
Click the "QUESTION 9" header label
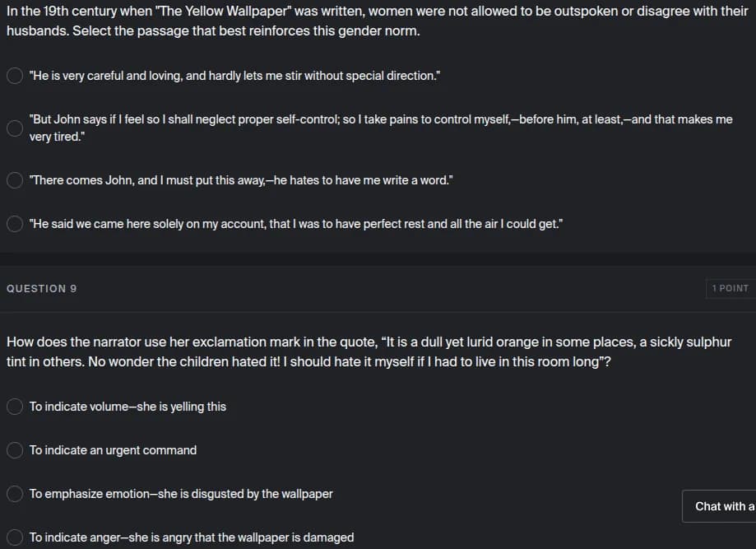pos(41,288)
